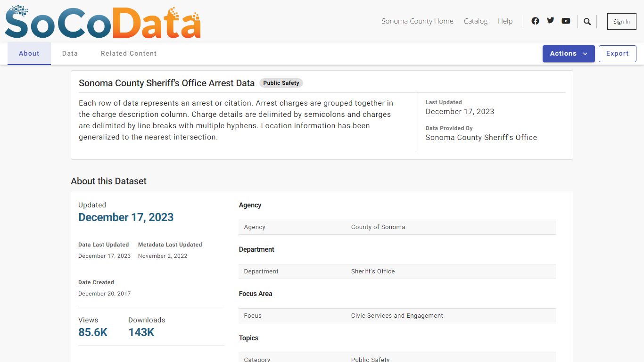Click the search magnifier icon
This screenshot has width=644, height=362.
pos(587,21)
